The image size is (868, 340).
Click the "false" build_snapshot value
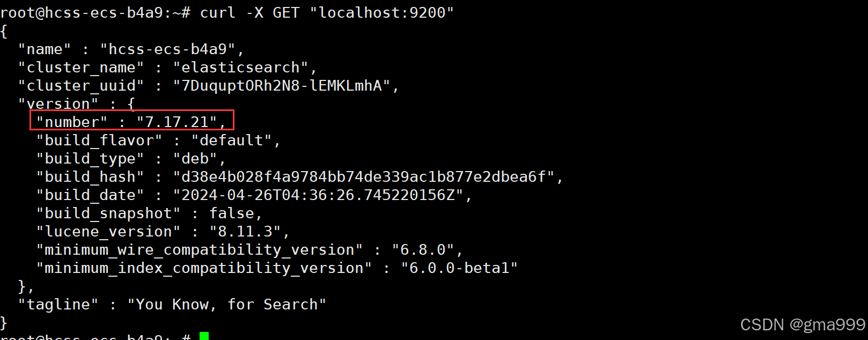click(231, 213)
